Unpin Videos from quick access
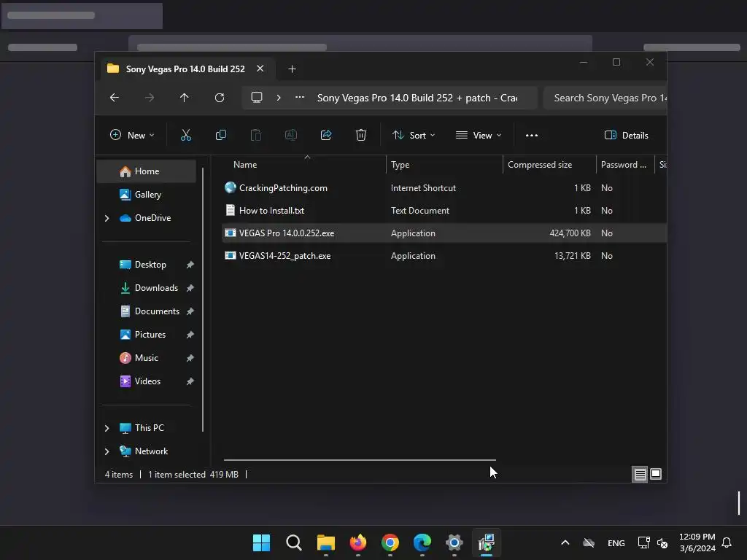Screen dimensions: 747x560 (190, 381)
